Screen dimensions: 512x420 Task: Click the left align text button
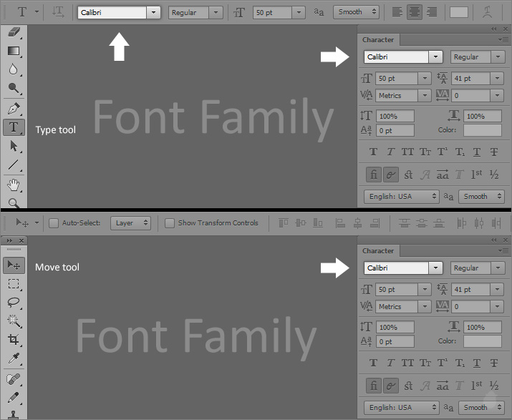(398, 12)
